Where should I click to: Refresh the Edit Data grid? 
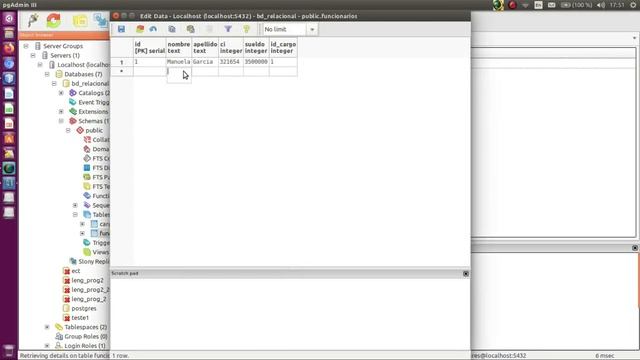pos(140,29)
